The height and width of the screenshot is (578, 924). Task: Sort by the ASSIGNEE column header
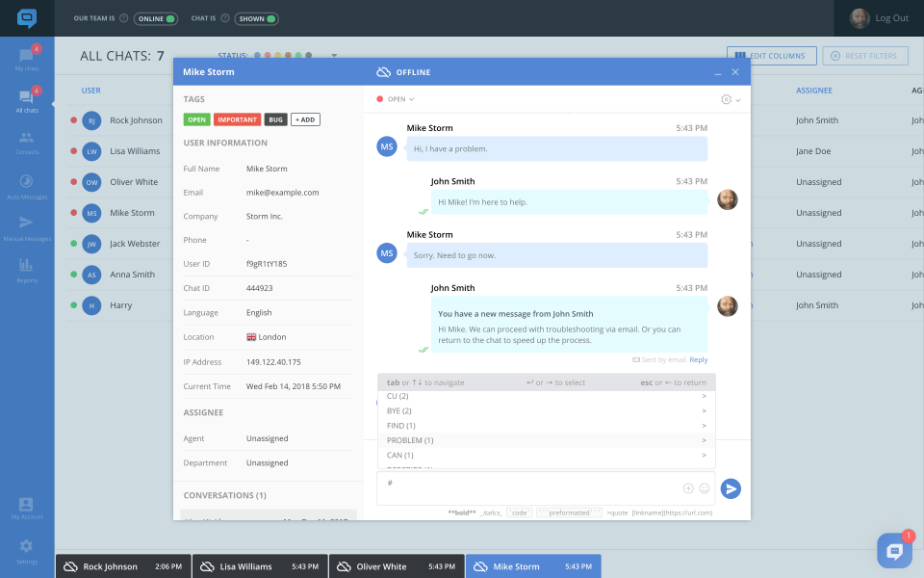[814, 91]
